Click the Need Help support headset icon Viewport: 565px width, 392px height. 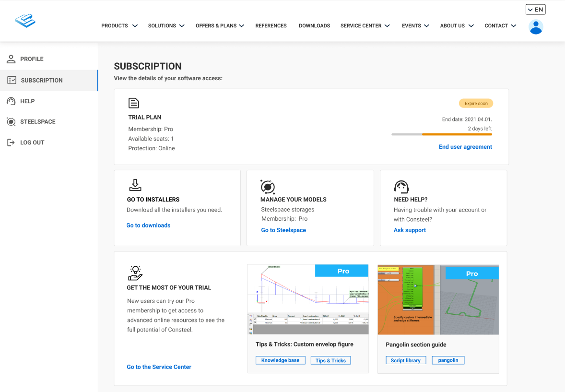(x=401, y=187)
